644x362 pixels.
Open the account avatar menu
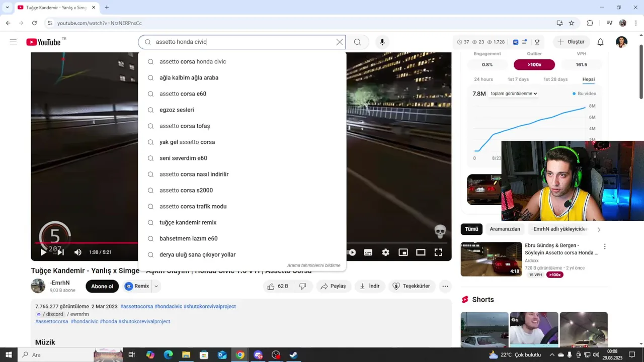pyautogui.click(x=622, y=42)
